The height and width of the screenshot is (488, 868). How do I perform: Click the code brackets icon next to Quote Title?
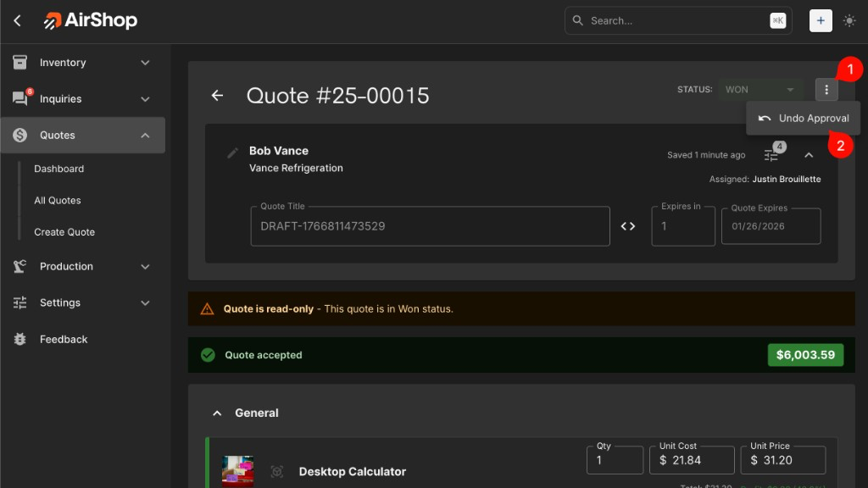point(628,226)
